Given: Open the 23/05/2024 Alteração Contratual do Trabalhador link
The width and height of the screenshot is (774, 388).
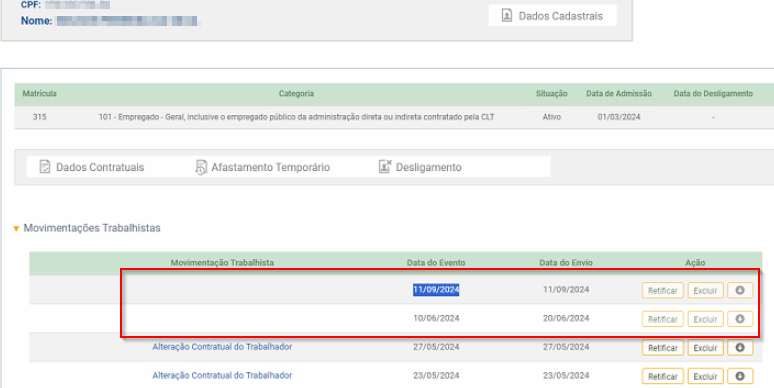Looking at the screenshot, I should (222, 375).
